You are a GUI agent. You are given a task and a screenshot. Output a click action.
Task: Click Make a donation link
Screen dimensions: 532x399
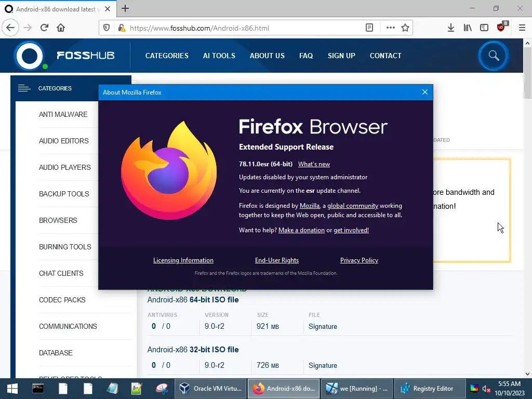point(301,230)
